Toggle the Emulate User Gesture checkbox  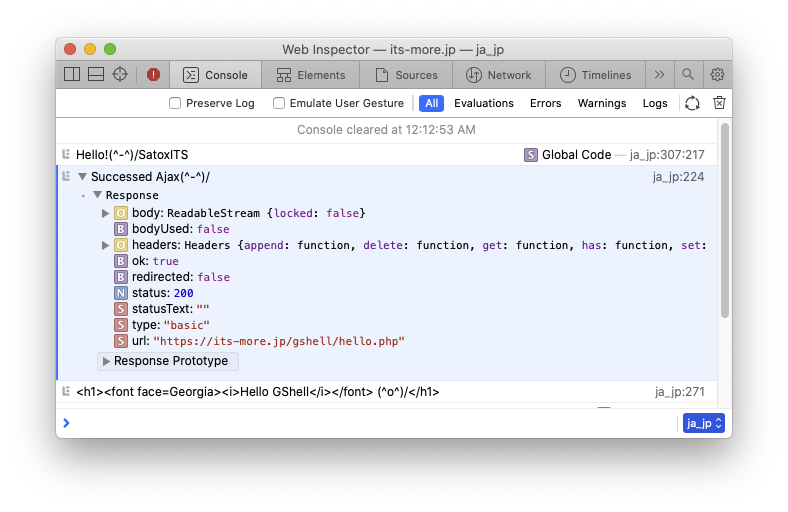[279, 103]
